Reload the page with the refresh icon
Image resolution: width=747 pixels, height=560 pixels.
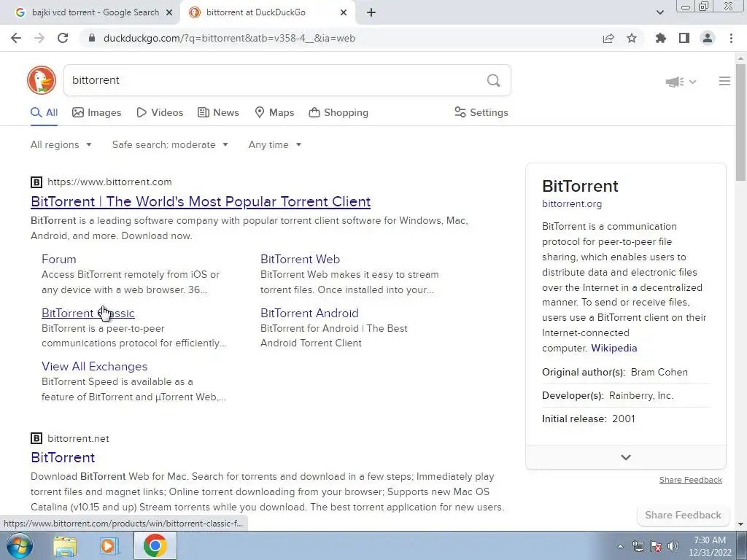[x=63, y=38]
